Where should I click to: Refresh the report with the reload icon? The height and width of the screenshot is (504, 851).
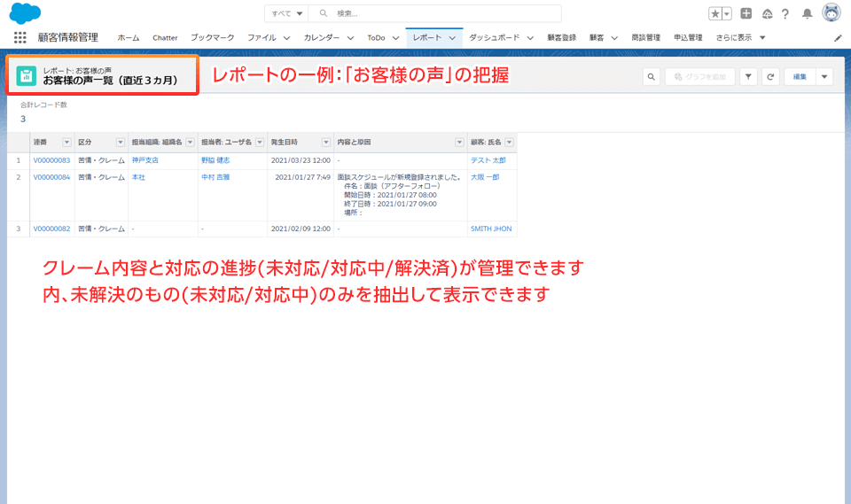point(771,77)
